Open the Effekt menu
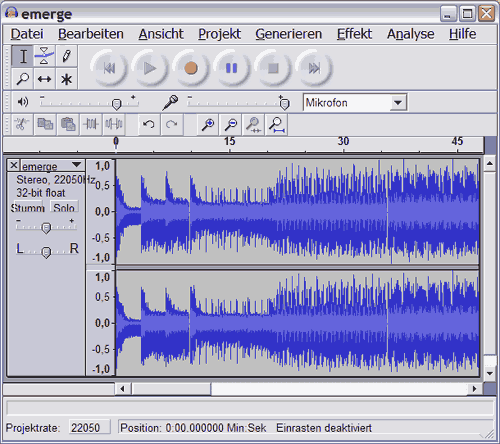The image size is (500, 444). coord(354,34)
